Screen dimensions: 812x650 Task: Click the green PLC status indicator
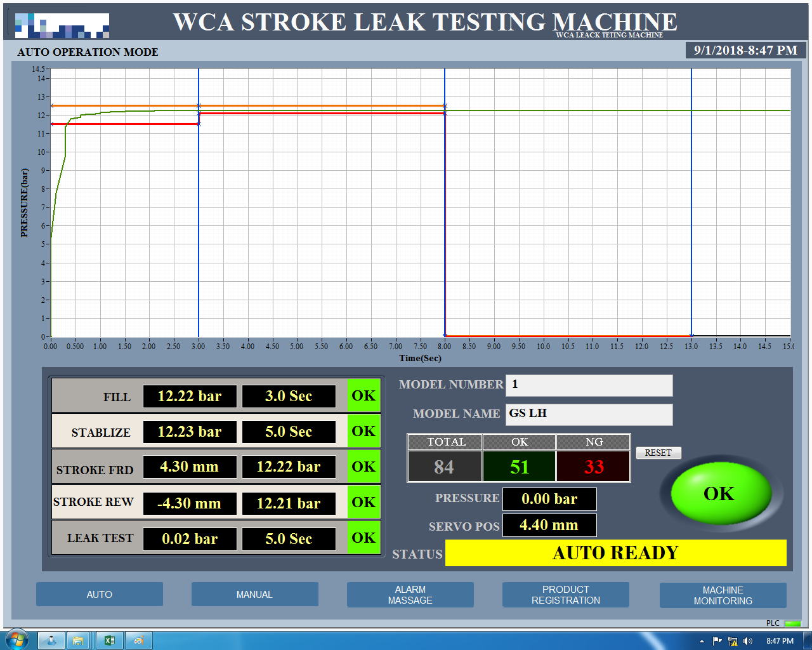point(792,623)
